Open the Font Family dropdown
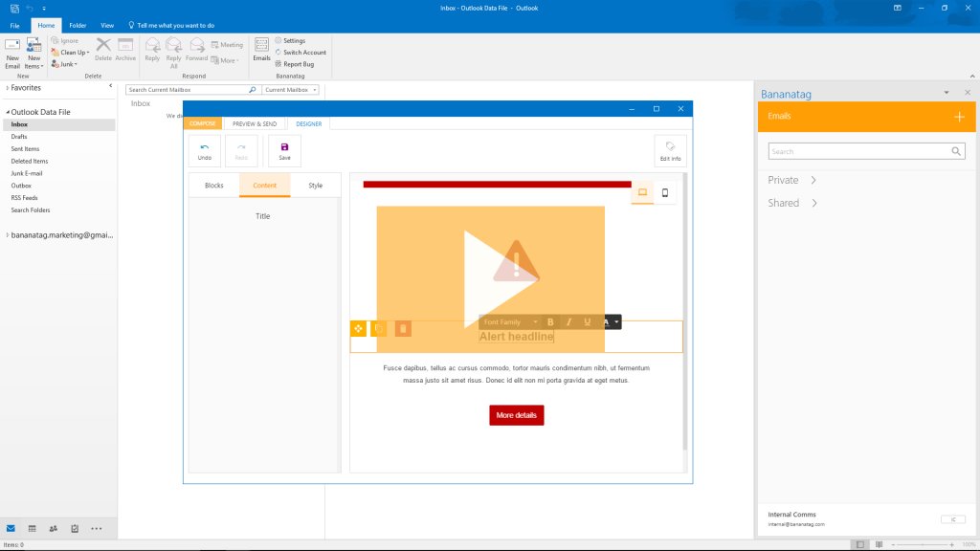Screen dimensions: 980x551 510,322
